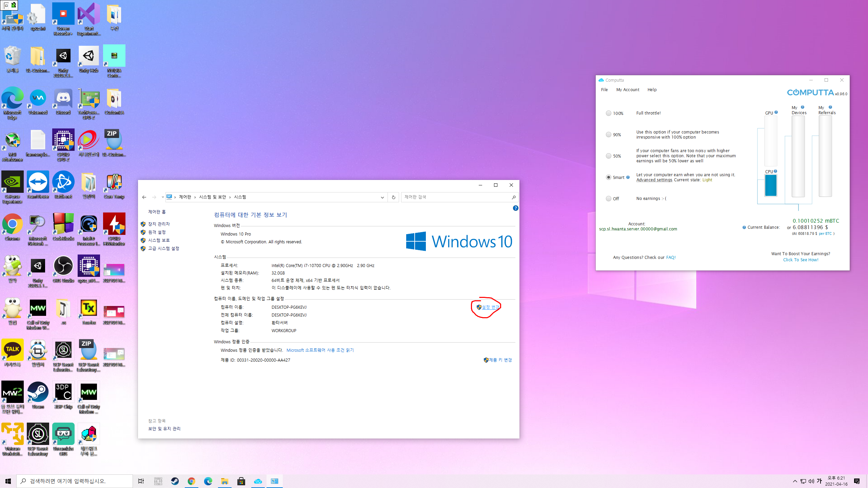Go back in the Control Panel window
This screenshot has width=868, height=488.
coord(144,197)
